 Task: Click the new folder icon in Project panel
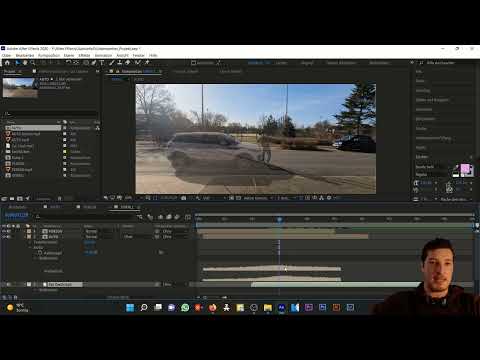(12, 199)
